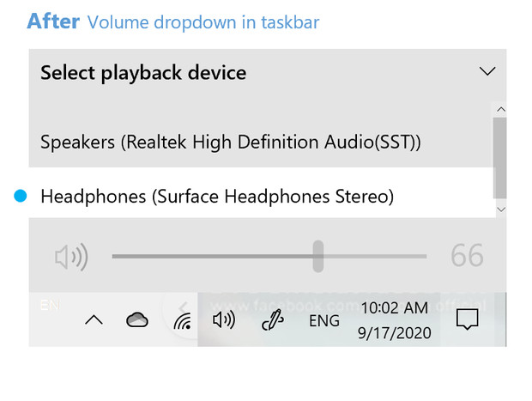Click the volume slider handle
Viewport: 532px width, 401px height.
pyautogui.click(x=318, y=256)
